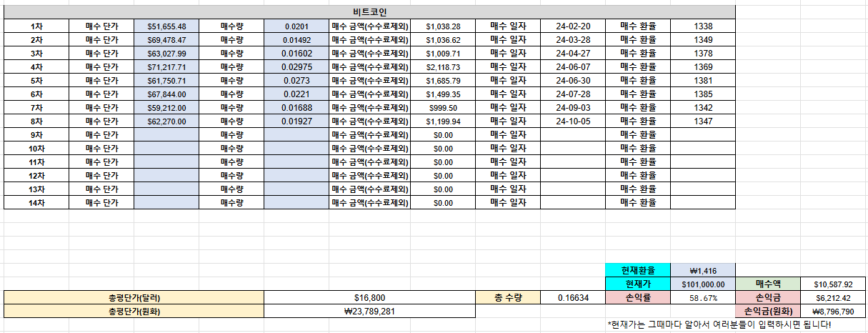Select purchase price cell $71,217.71
Viewport: 868px width, 333px height.
click(x=166, y=67)
